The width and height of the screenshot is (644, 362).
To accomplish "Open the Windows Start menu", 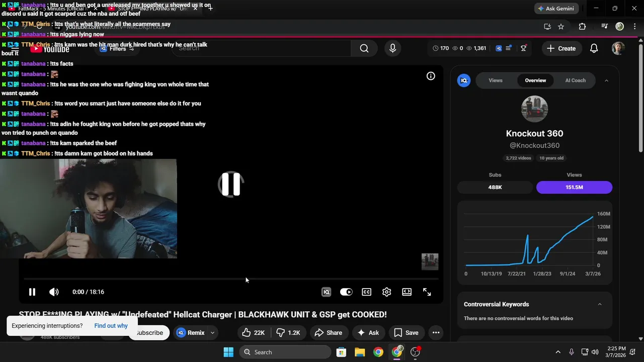I will tap(228, 352).
